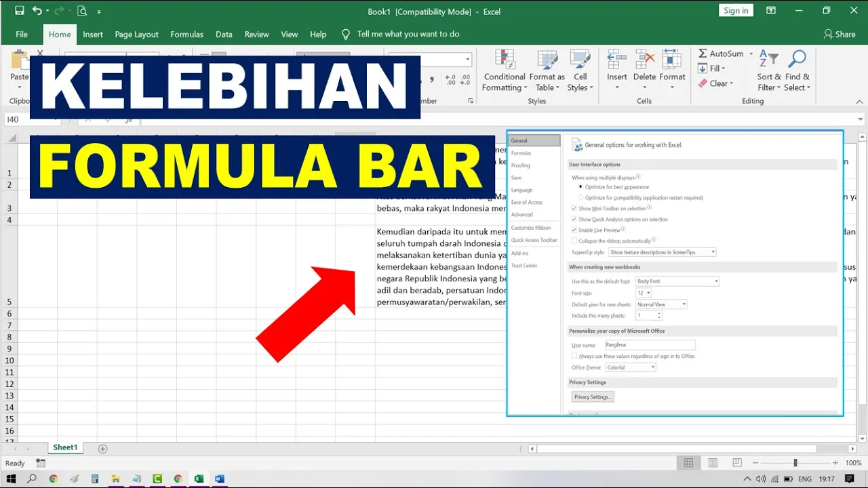
Task: Click the Increase Decimal icon
Action: coord(450,80)
